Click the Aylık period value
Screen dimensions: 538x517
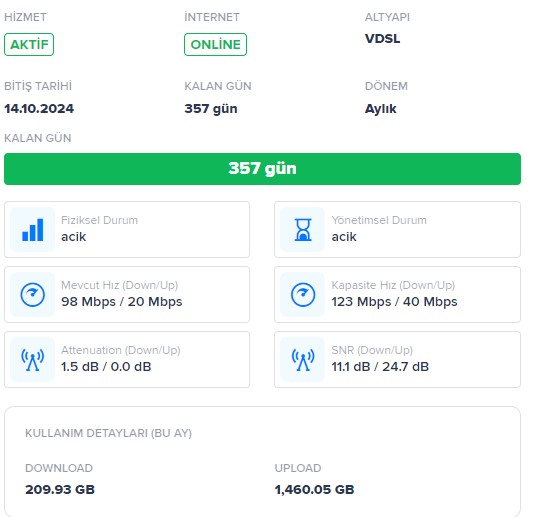coord(381,109)
